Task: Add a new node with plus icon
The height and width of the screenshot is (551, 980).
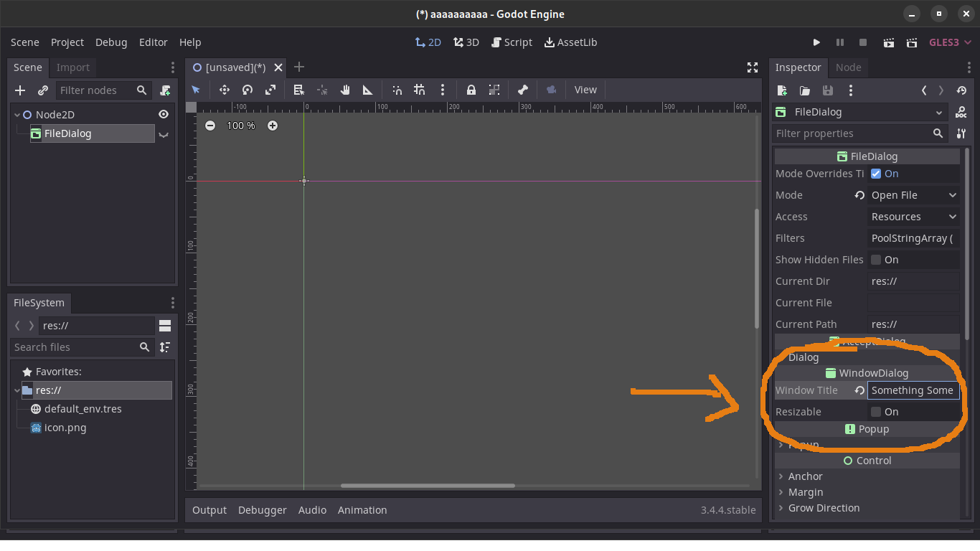Action: tap(20, 90)
